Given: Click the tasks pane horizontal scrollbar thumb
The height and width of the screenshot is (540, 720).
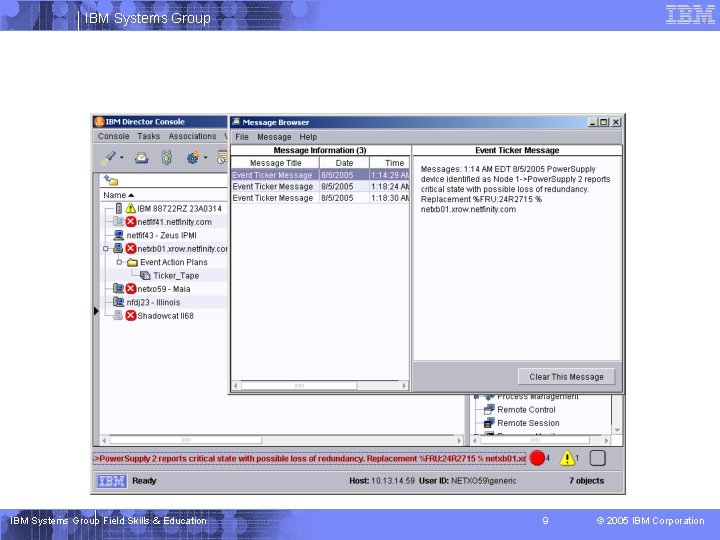Looking at the screenshot, I should tap(535, 440).
